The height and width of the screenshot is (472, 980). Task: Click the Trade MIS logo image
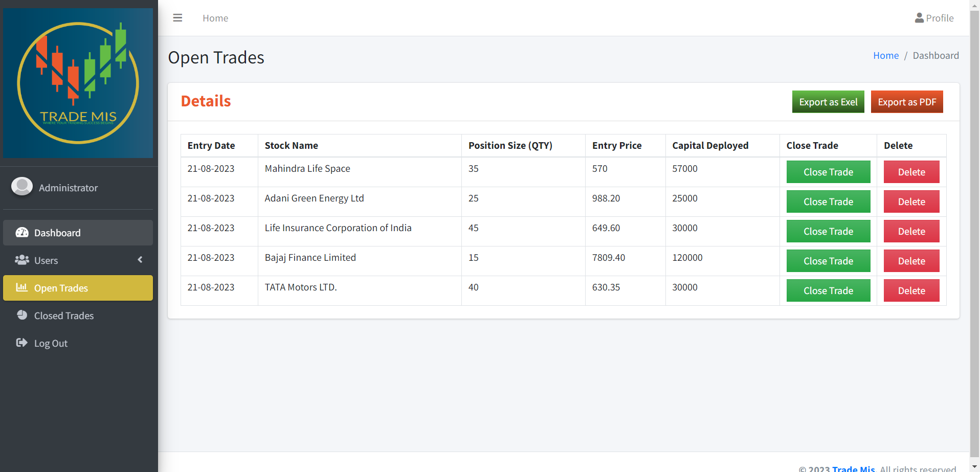coord(78,83)
